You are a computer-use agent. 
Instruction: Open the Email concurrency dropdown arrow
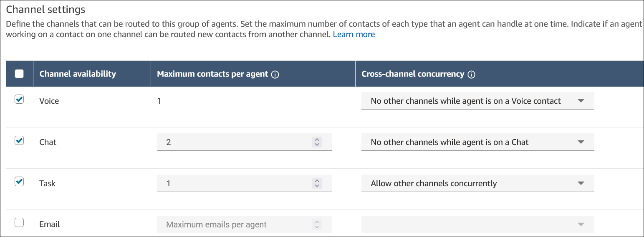click(x=581, y=225)
